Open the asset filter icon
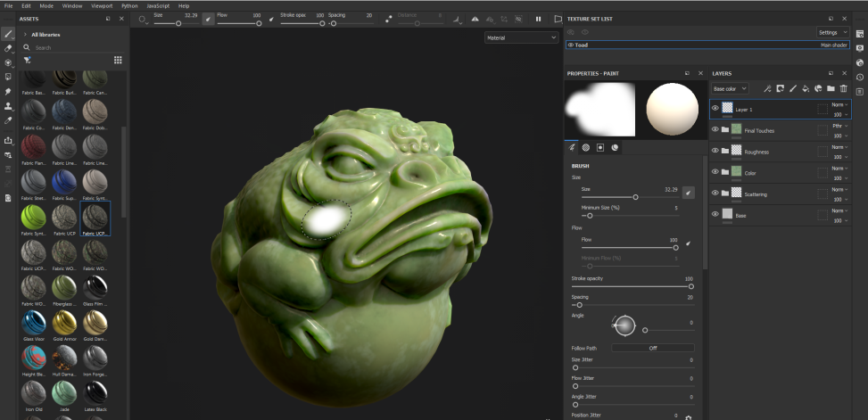 point(27,60)
